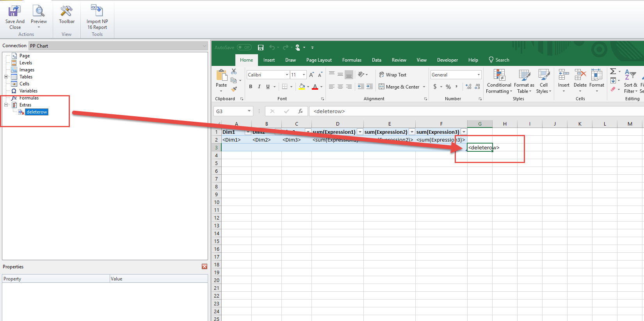Click Decrease Font Size icon
Screen dimensions: 644x321
[x=320, y=74]
